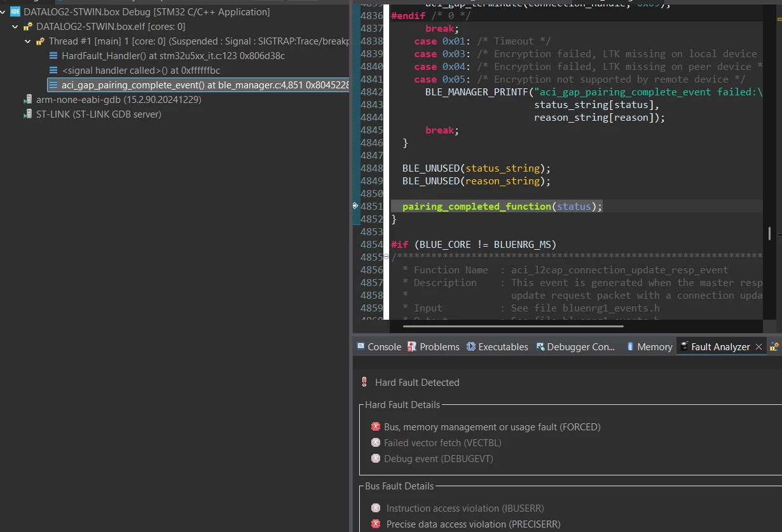This screenshot has width=782, height=532.
Task: Activate the Fault Analyzer tab
Action: 720,347
